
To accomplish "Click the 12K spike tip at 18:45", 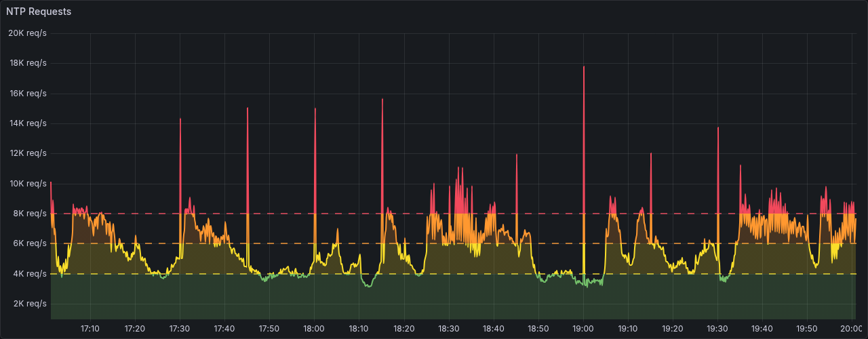I will point(516,155).
